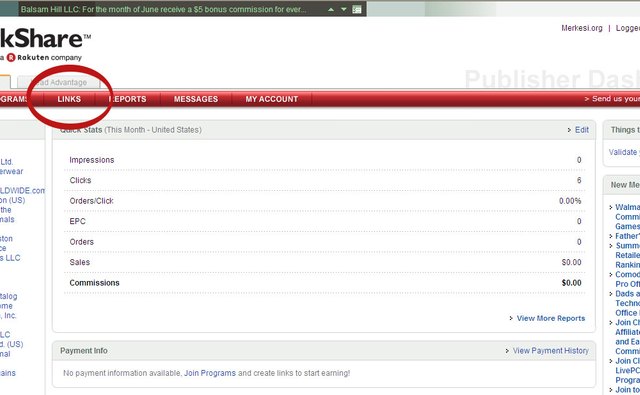The width and height of the screenshot is (640, 395).
Task: Open View More Reports link
Action: click(551, 318)
